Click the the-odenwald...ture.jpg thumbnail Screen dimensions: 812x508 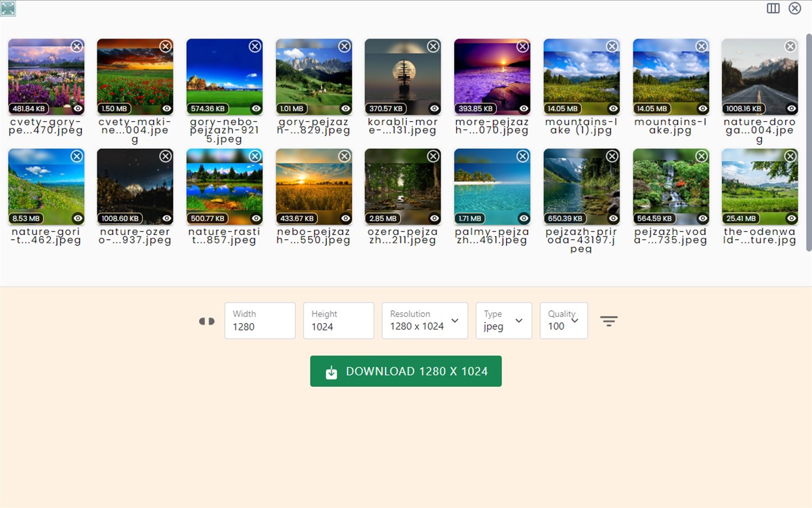(x=760, y=186)
